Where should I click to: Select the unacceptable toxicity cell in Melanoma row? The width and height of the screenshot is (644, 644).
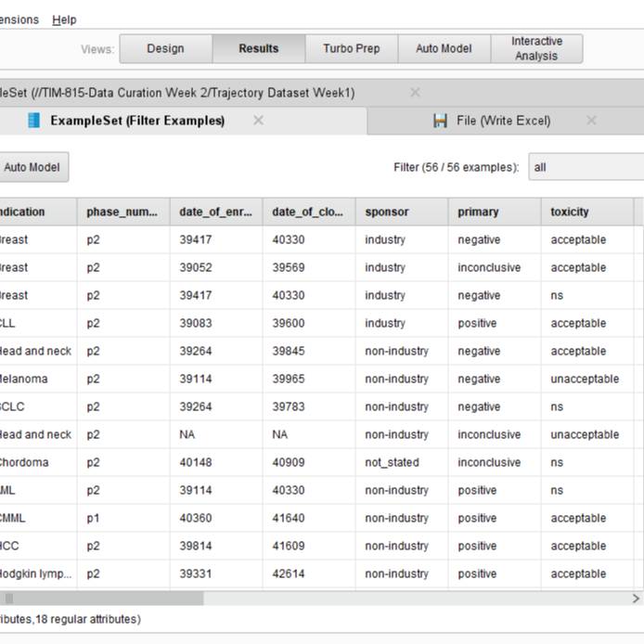coord(587,379)
